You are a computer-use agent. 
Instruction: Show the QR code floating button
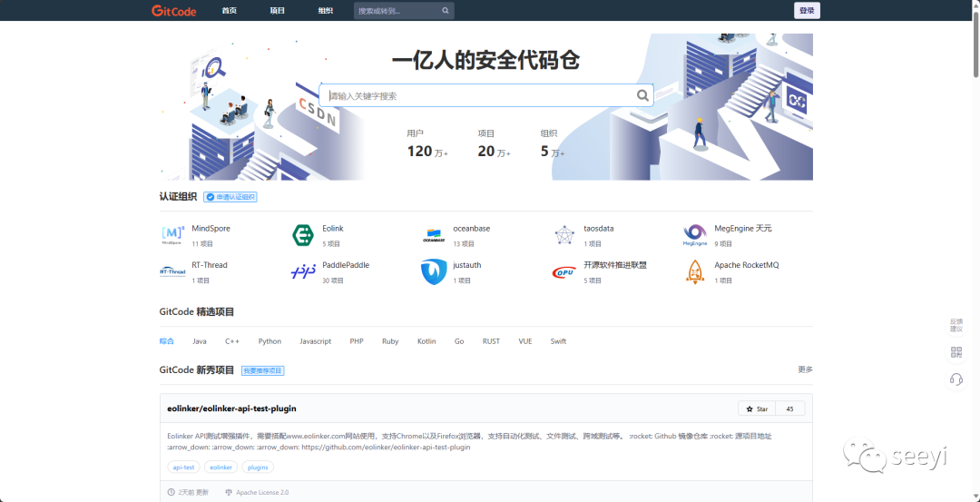[x=956, y=352]
